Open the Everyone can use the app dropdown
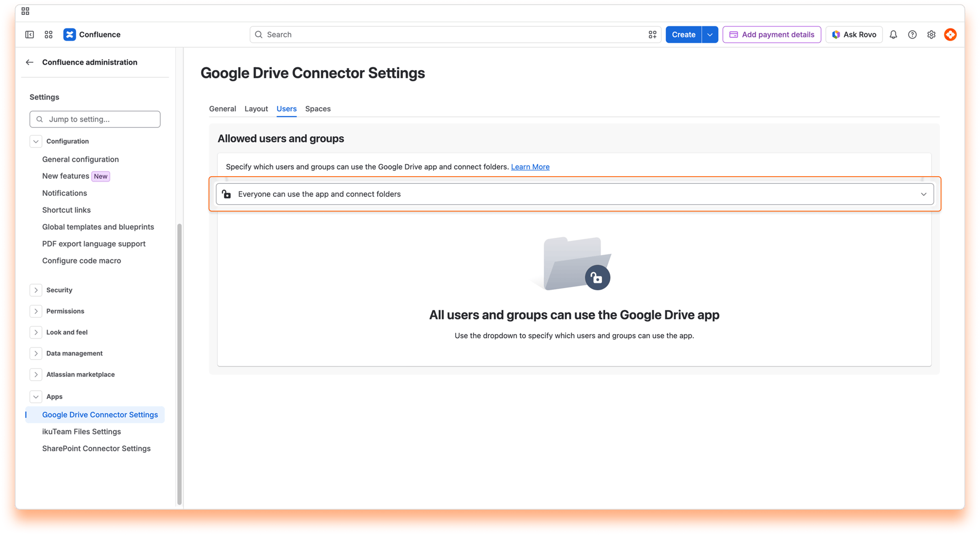 point(574,194)
